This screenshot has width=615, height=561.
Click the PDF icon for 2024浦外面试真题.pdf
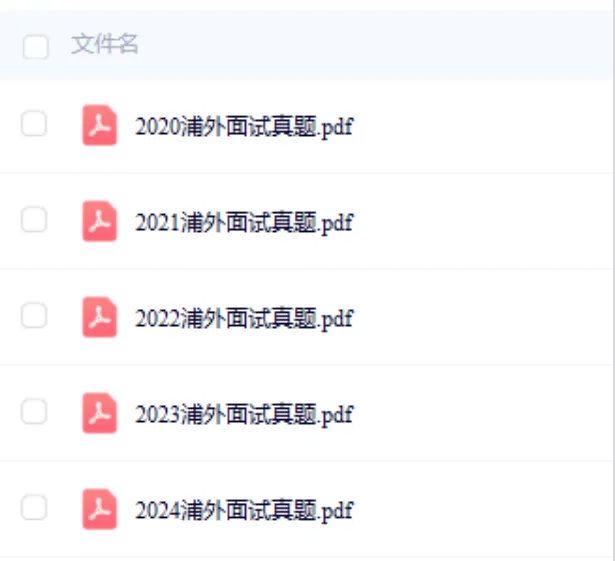100,509
